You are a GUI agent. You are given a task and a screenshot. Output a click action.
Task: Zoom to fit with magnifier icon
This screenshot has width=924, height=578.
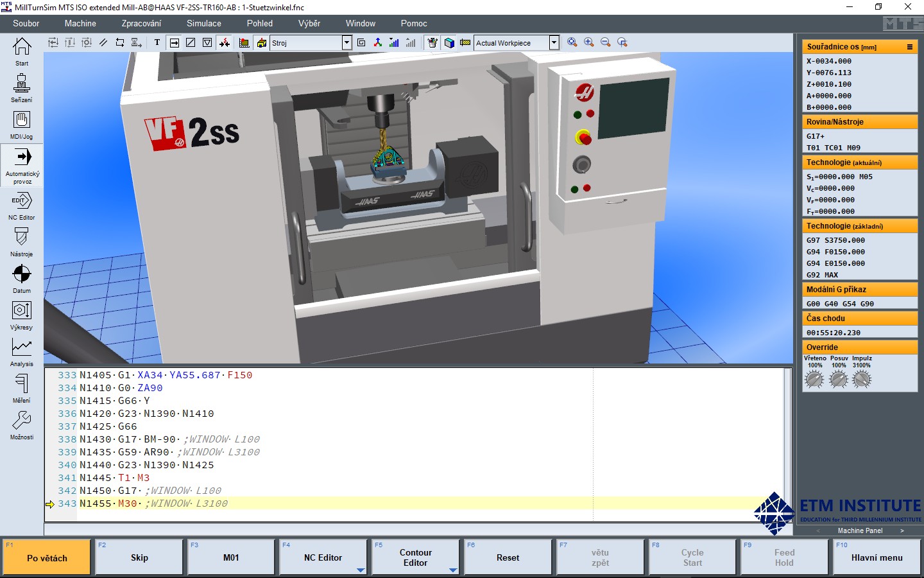(572, 42)
